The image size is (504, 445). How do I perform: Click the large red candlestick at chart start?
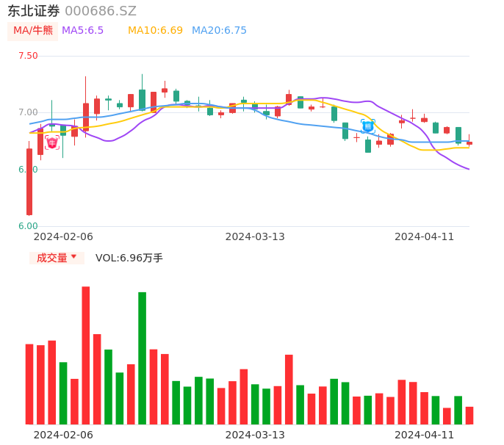coord(29,182)
